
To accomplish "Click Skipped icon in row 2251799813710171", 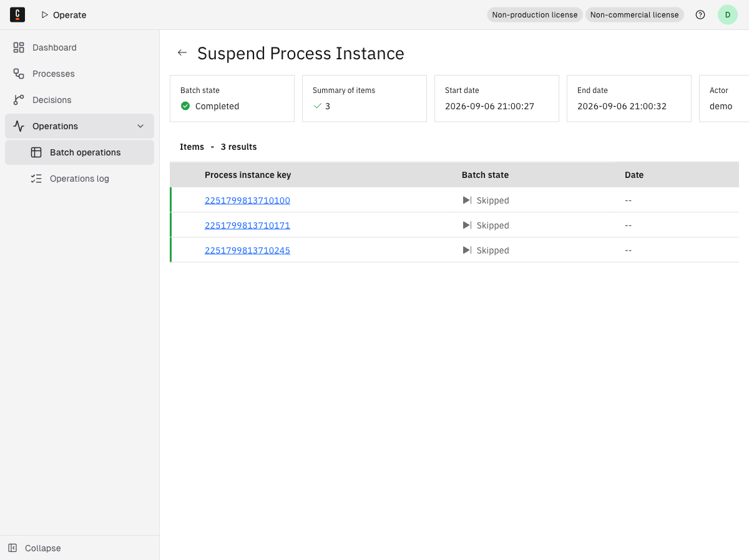I will (x=467, y=225).
